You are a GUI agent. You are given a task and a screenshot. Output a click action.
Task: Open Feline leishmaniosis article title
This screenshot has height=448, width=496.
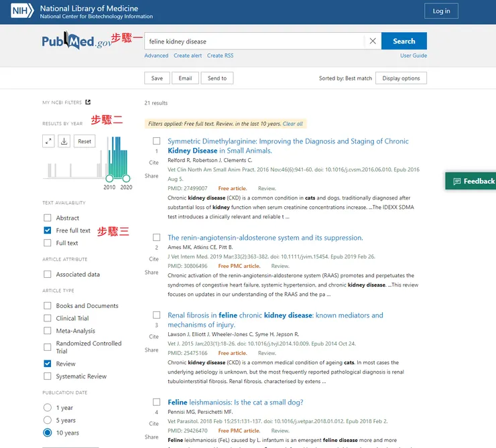click(235, 402)
